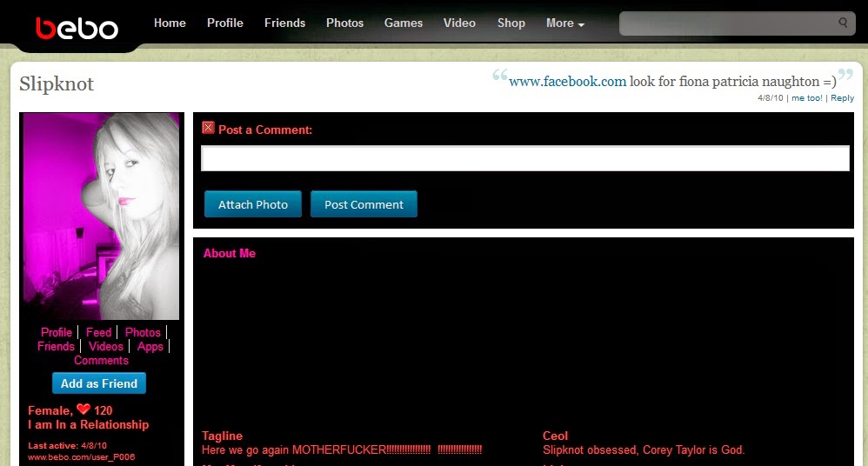Open the Games navigation item
The height and width of the screenshot is (466, 868).
coord(404,23)
